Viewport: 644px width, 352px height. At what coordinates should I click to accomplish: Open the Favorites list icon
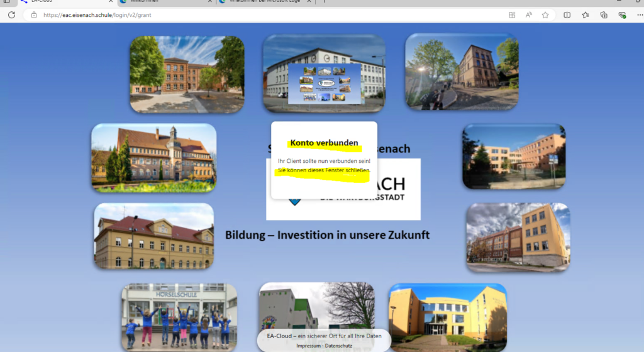click(x=586, y=14)
